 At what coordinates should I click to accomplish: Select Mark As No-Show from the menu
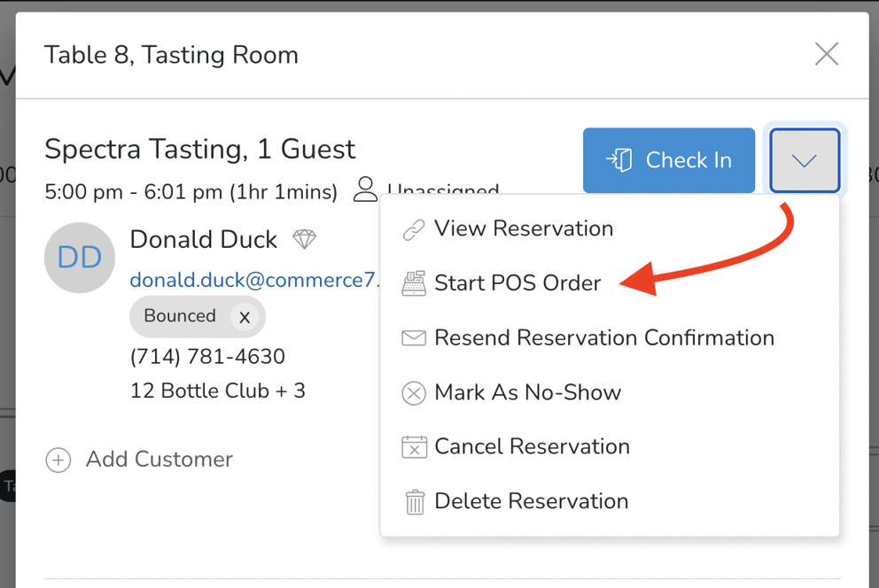tap(527, 392)
